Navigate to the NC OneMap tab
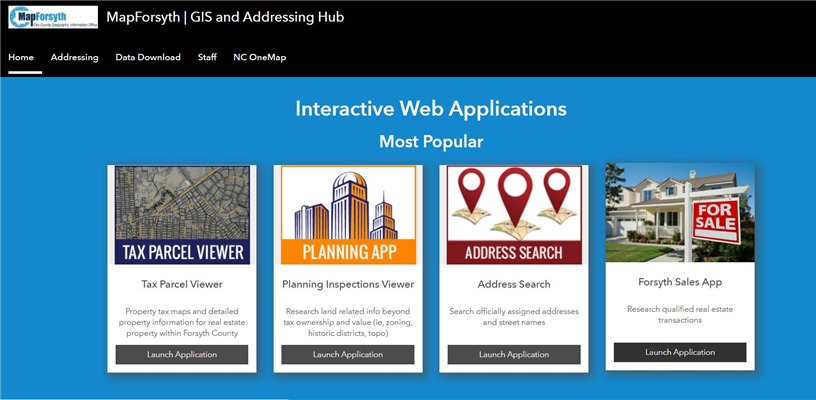816x400 pixels. pos(260,57)
